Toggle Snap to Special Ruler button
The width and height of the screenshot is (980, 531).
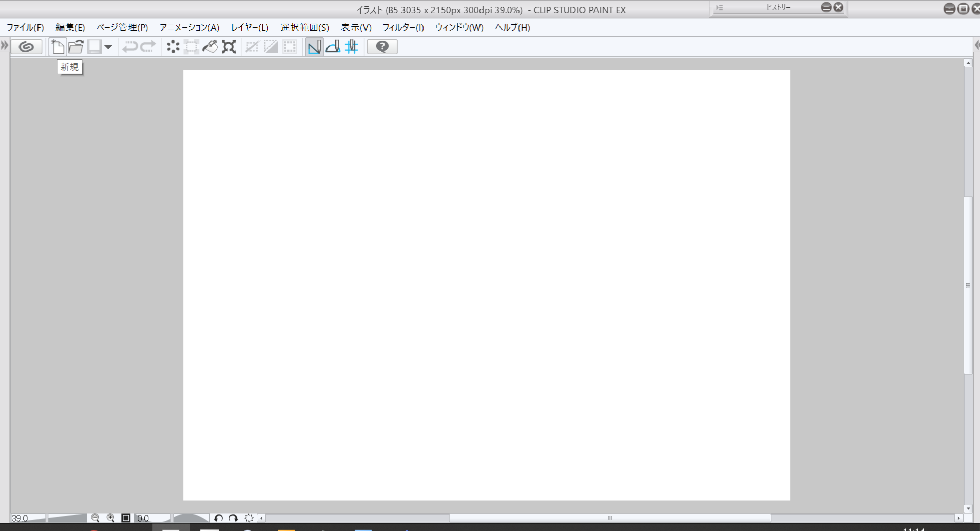(333, 47)
